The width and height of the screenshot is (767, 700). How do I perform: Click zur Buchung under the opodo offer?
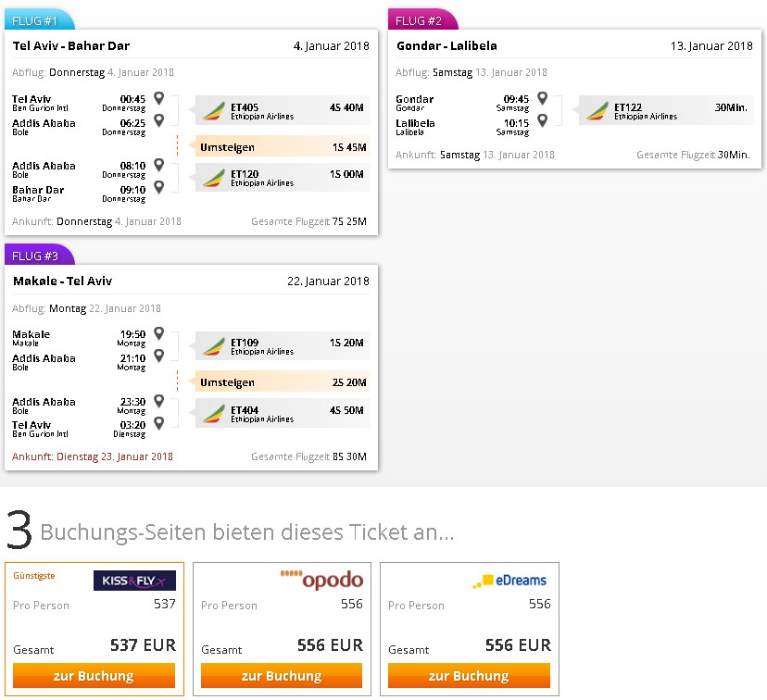(x=282, y=675)
